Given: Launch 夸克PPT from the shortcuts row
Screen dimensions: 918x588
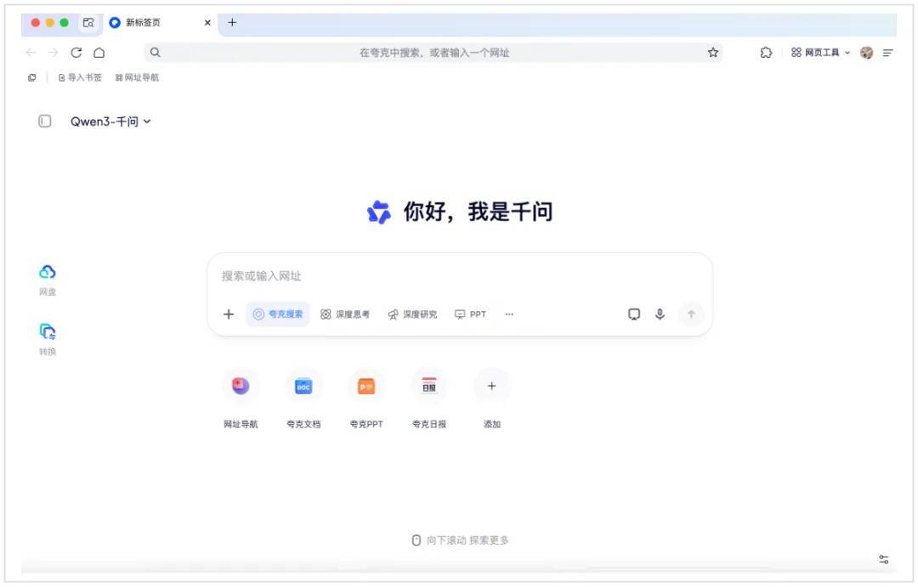Looking at the screenshot, I should point(366,387).
